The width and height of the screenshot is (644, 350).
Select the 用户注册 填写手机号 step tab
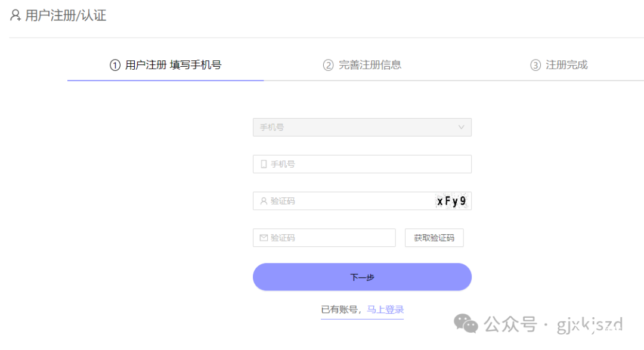click(166, 65)
